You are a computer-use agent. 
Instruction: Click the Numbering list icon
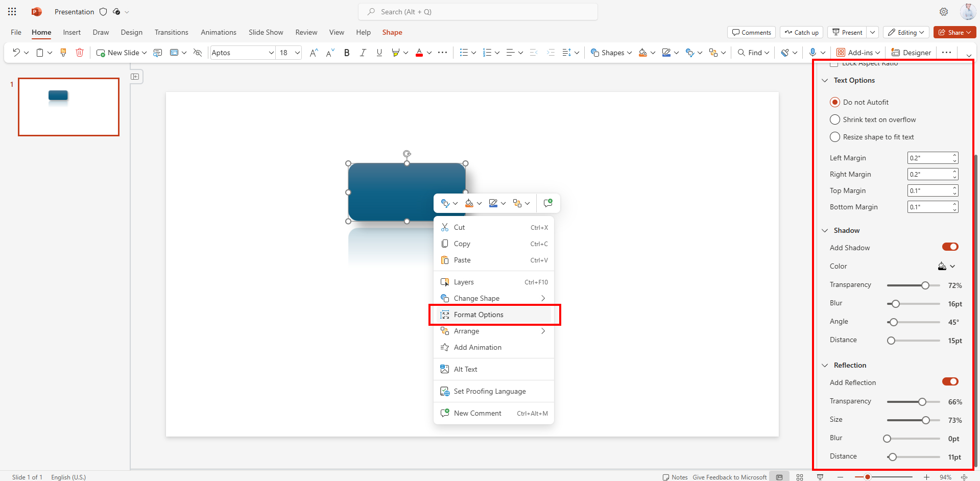click(487, 53)
